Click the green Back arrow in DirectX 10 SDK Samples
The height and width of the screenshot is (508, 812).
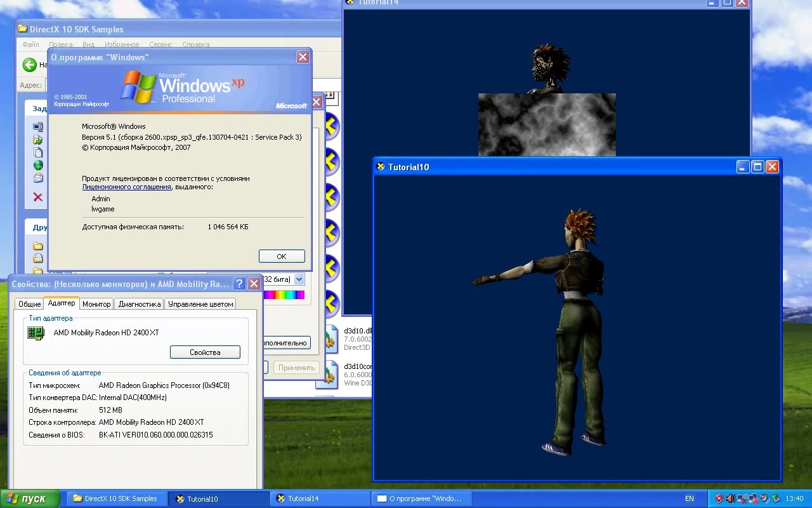30,65
